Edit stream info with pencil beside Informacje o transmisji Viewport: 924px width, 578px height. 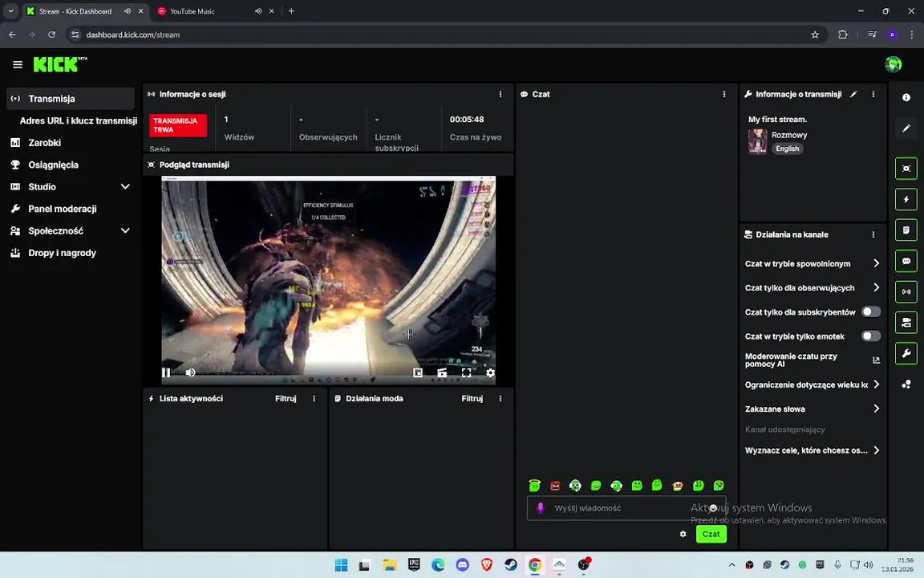click(853, 94)
